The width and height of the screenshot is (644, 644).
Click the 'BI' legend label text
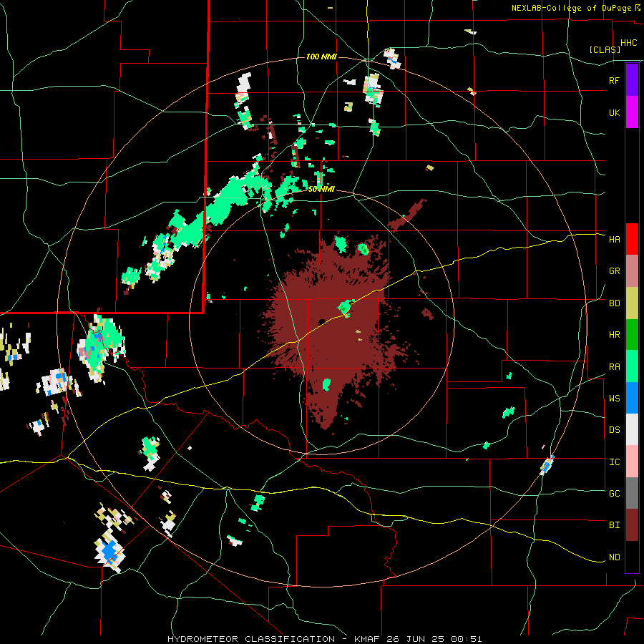[x=614, y=525]
